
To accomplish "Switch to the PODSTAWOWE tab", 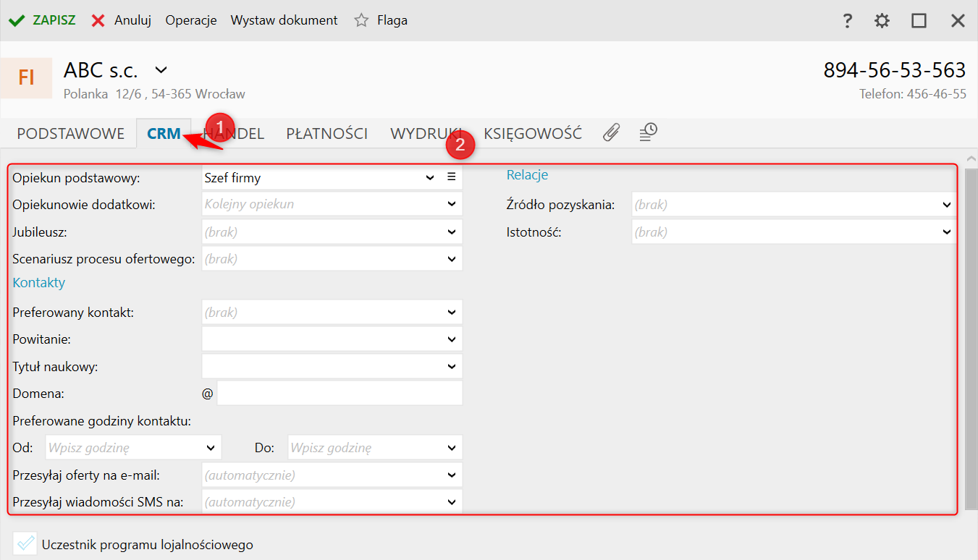I will pos(71,134).
